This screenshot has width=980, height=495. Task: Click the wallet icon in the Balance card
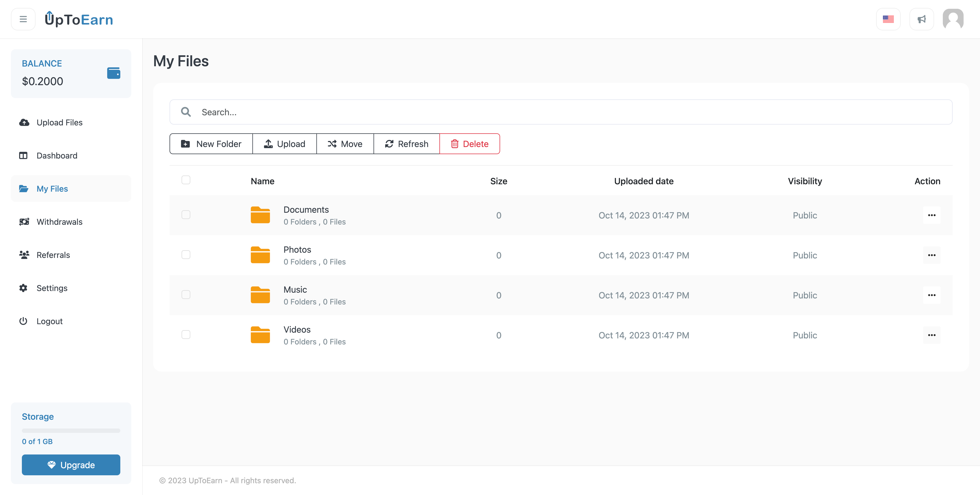coord(113,73)
